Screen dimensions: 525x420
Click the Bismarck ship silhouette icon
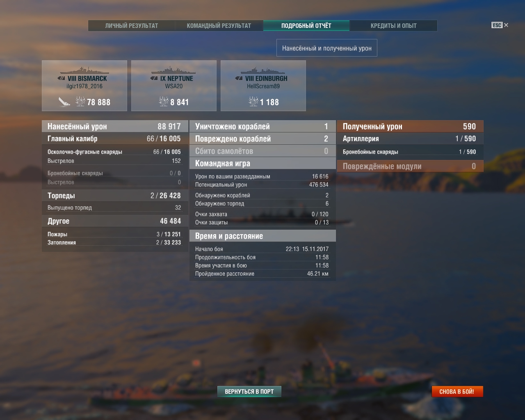coord(84,69)
